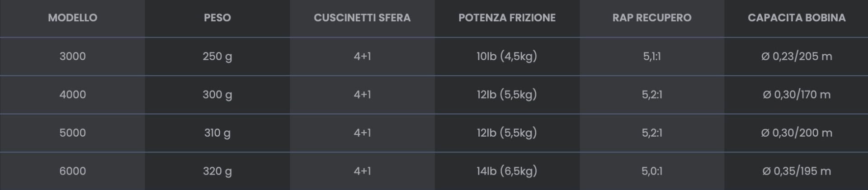Select model 5000 cell

tap(72, 133)
